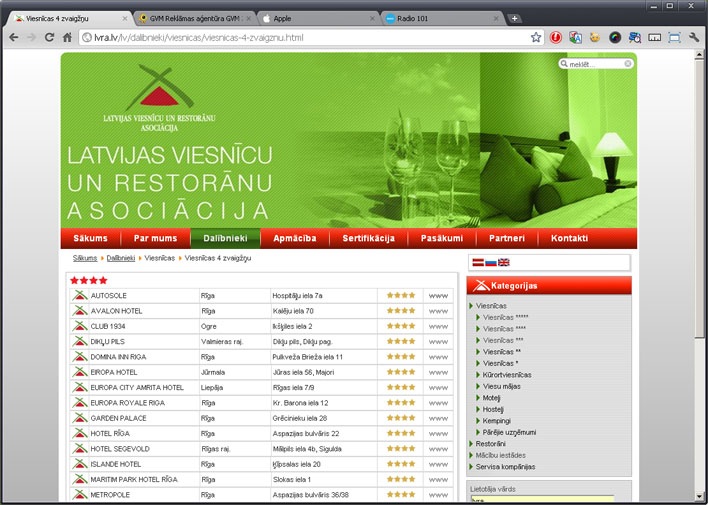Open the www link for HOTEL RĪGA
The width and height of the screenshot is (708, 505).
click(x=438, y=434)
